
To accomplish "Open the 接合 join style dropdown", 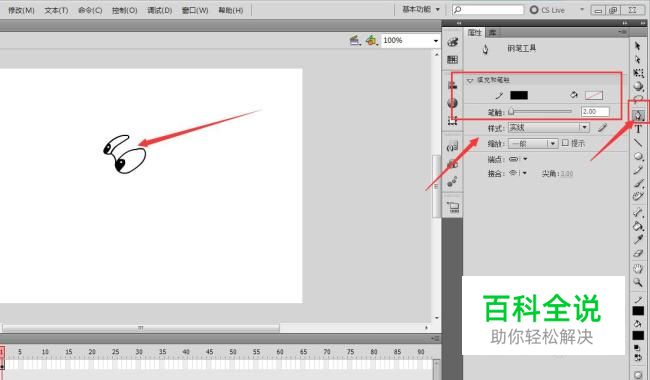I will (518, 173).
